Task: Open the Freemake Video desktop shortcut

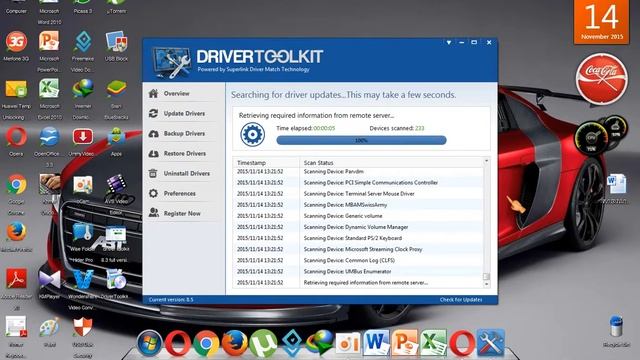Action: pos(83,52)
